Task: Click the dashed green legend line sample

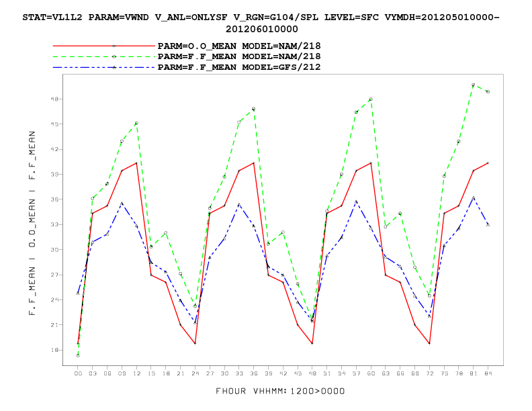Action: tap(104, 56)
